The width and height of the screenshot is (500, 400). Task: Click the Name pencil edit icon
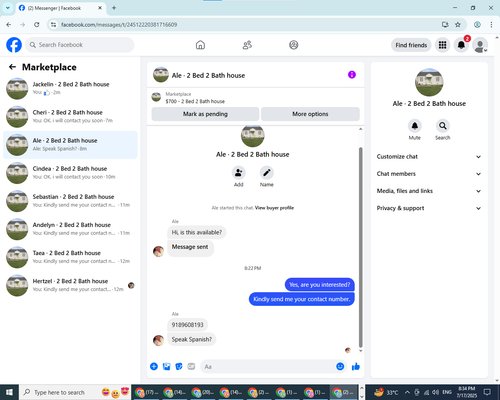click(267, 173)
